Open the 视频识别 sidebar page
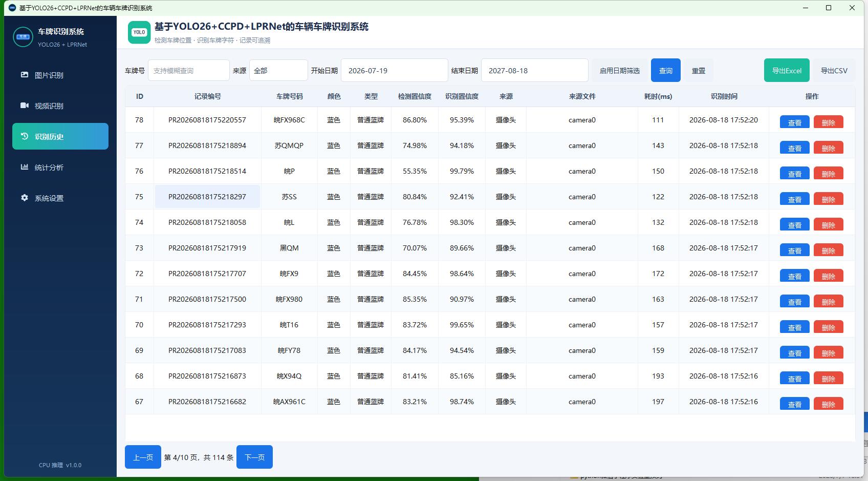Viewport: 868px width, 481px height. pos(60,106)
